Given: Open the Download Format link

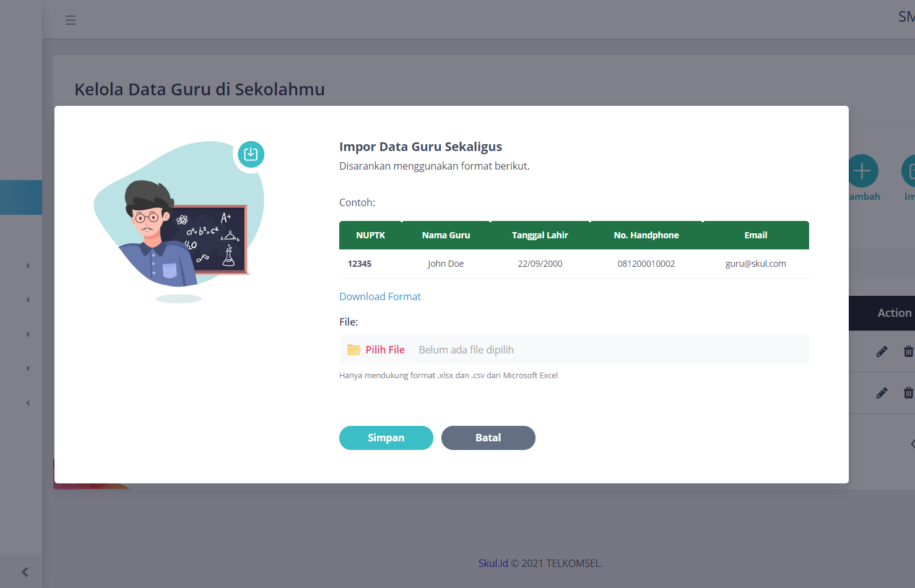Looking at the screenshot, I should point(380,296).
